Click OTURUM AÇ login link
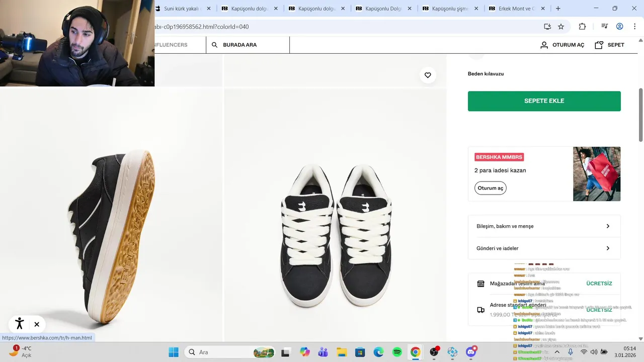Viewport: 644px width, 362px height. tap(569, 45)
